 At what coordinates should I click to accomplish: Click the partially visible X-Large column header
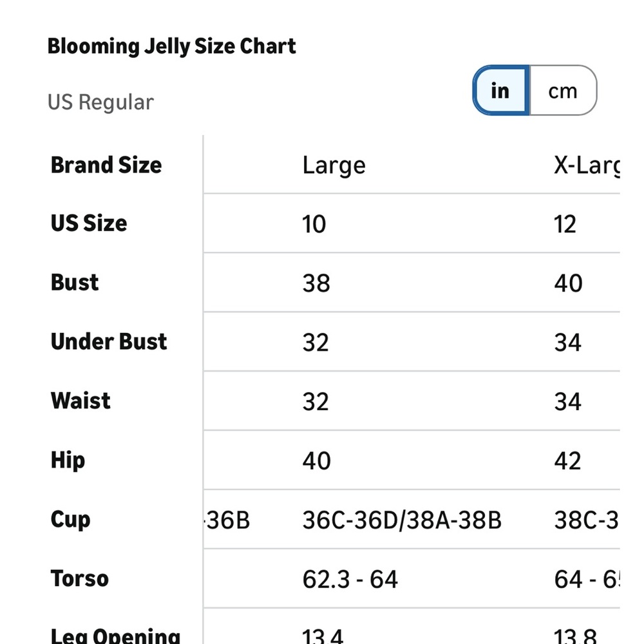(586, 166)
